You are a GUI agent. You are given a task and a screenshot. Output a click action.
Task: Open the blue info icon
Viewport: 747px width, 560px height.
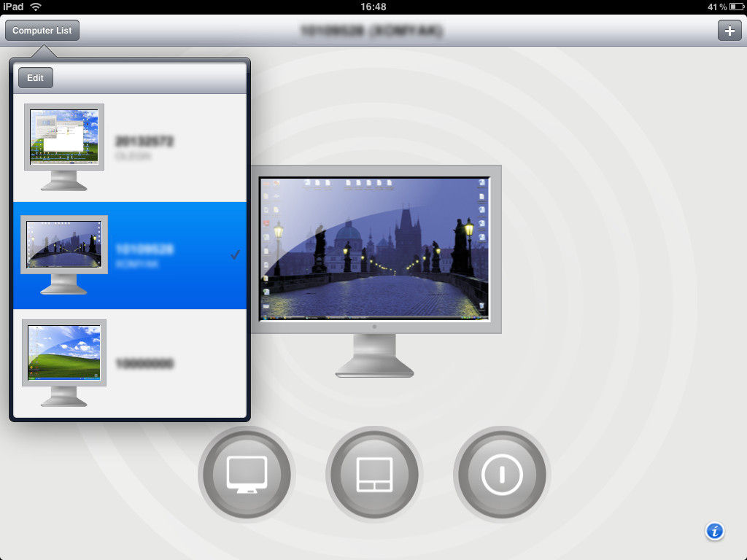point(714,531)
